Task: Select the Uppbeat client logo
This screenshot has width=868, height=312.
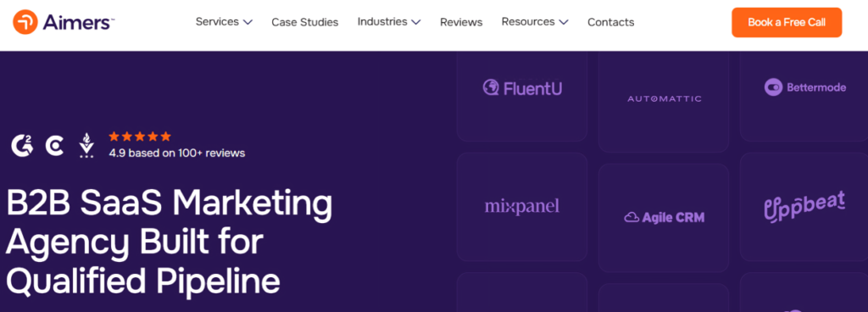Action: [804, 206]
